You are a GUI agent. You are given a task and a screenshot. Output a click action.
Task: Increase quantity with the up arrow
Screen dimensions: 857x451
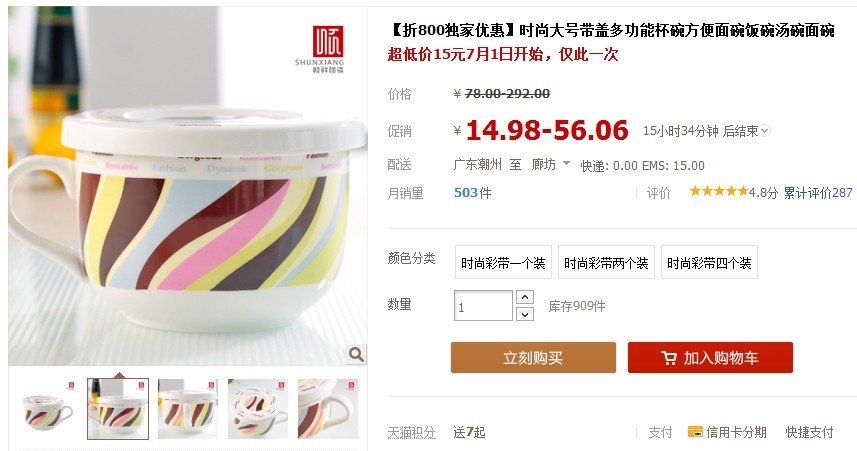click(x=525, y=297)
